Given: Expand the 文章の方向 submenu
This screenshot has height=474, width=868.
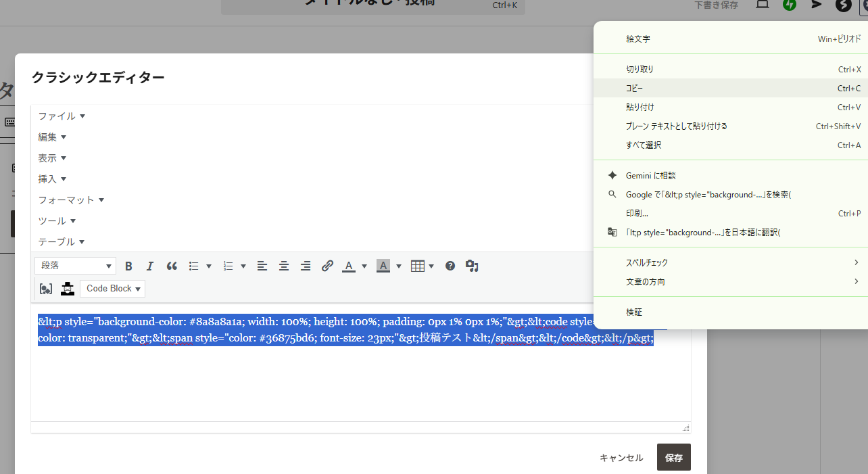Looking at the screenshot, I should pyautogui.click(x=731, y=281).
